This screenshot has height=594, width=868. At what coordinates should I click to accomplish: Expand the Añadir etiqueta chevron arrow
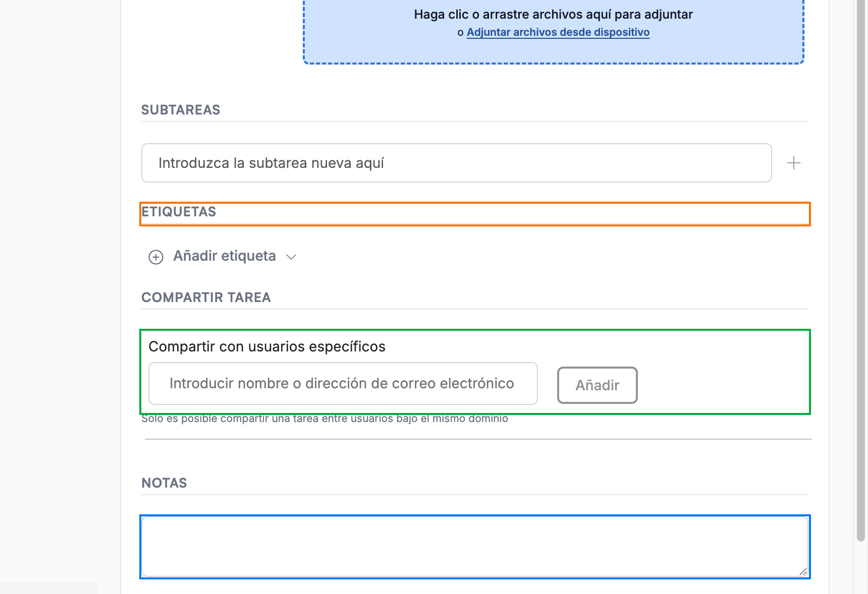[291, 257]
